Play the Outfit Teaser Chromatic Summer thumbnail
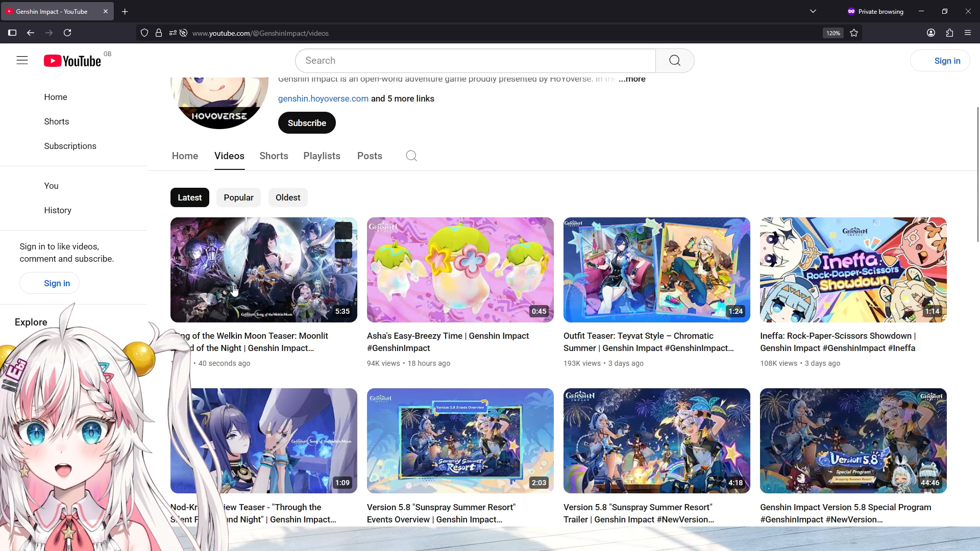 click(657, 270)
